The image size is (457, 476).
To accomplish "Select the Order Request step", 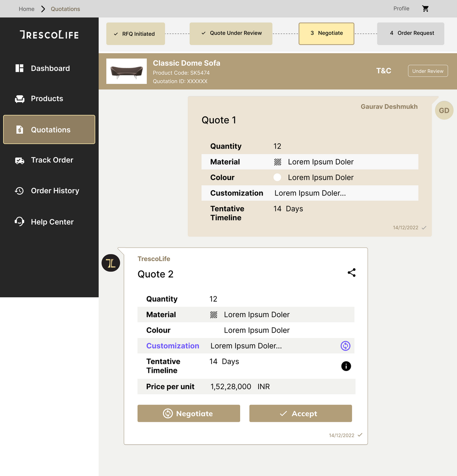I will pyautogui.click(x=410, y=34).
